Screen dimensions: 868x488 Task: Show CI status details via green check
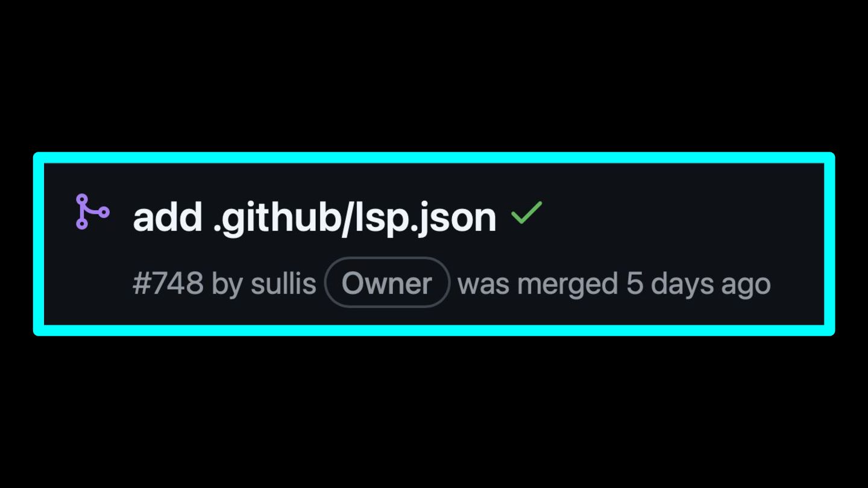click(x=526, y=213)
